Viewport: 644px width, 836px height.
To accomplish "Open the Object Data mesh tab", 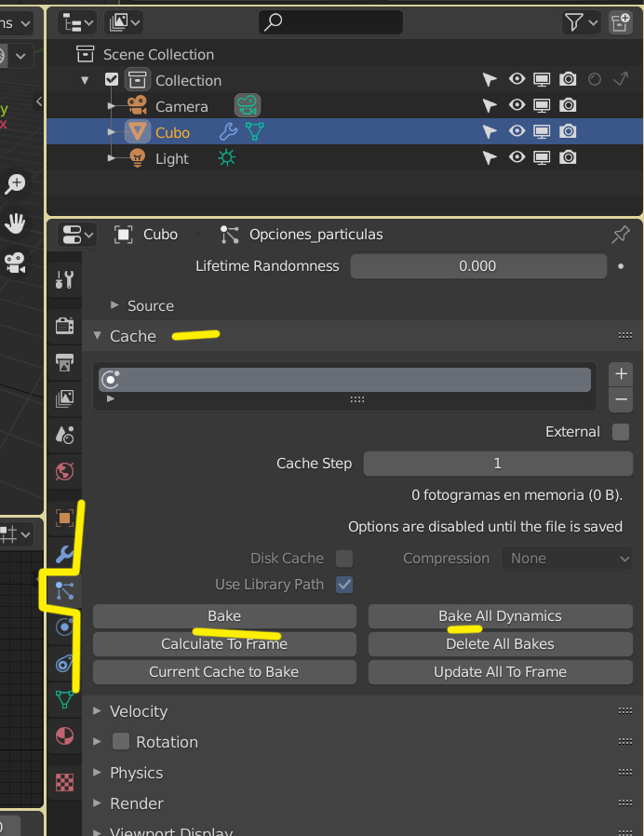I will pos(64,699).
